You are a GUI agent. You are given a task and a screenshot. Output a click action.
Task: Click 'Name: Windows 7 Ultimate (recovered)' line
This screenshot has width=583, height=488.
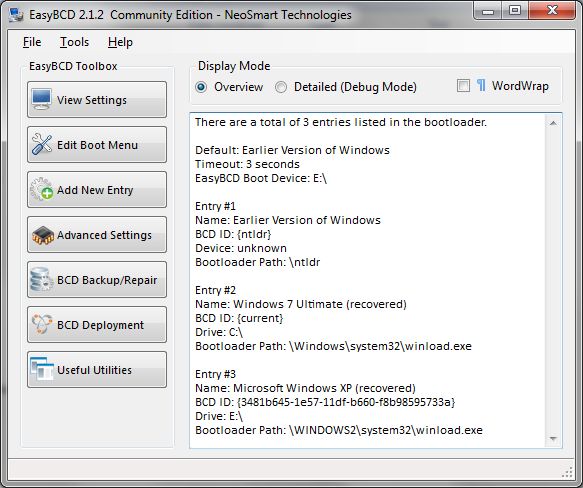pos(301,305)
